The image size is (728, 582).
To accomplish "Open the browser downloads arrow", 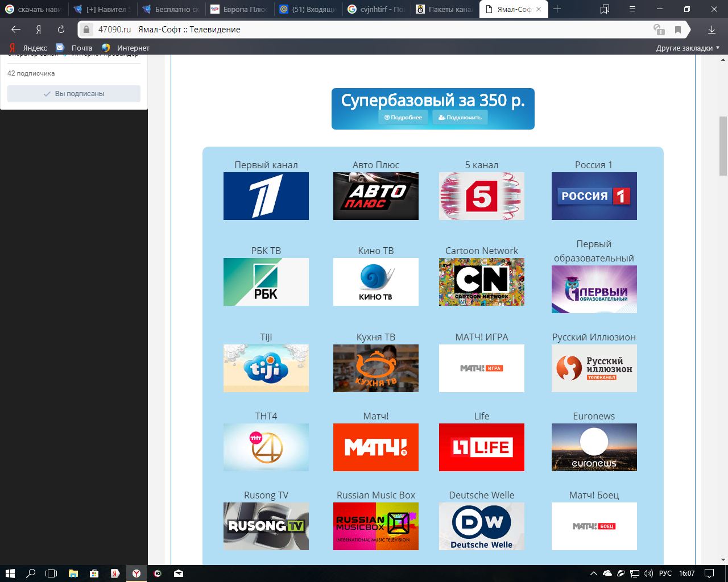I will 712,30.
